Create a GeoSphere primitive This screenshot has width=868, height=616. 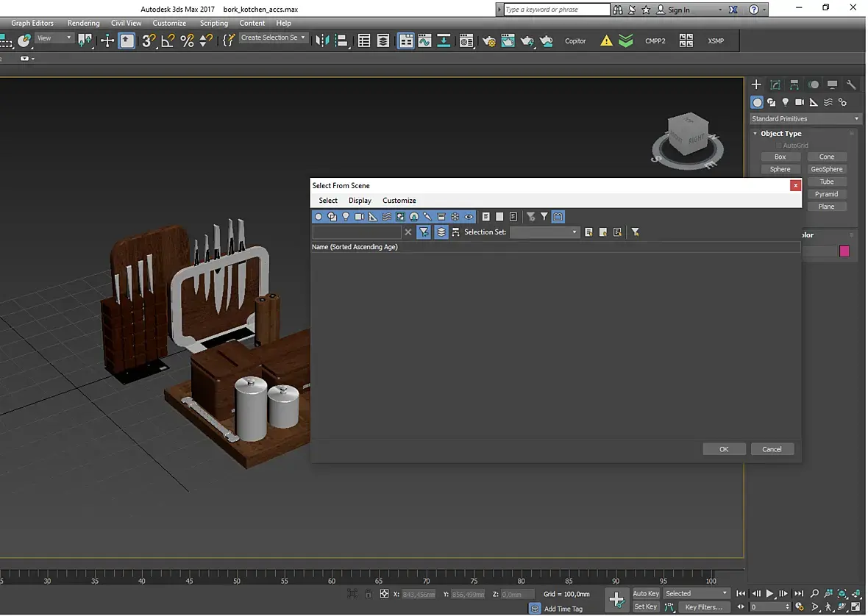(x=826, y=169)
